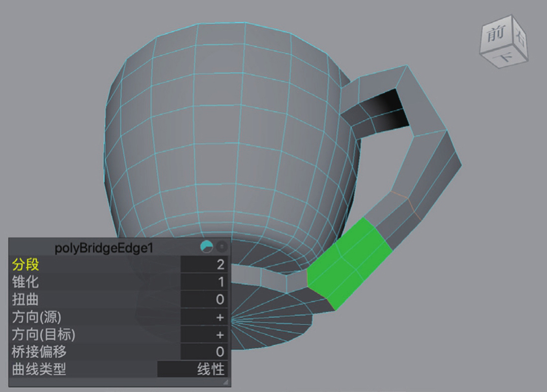The image size is (547, 392).
Task: Click the 分段 value field showing 2
Action: [204, 264]
